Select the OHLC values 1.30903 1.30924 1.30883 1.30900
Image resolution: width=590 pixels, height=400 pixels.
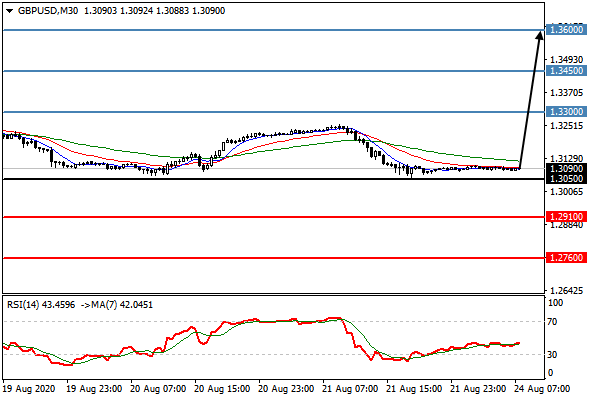154,11
